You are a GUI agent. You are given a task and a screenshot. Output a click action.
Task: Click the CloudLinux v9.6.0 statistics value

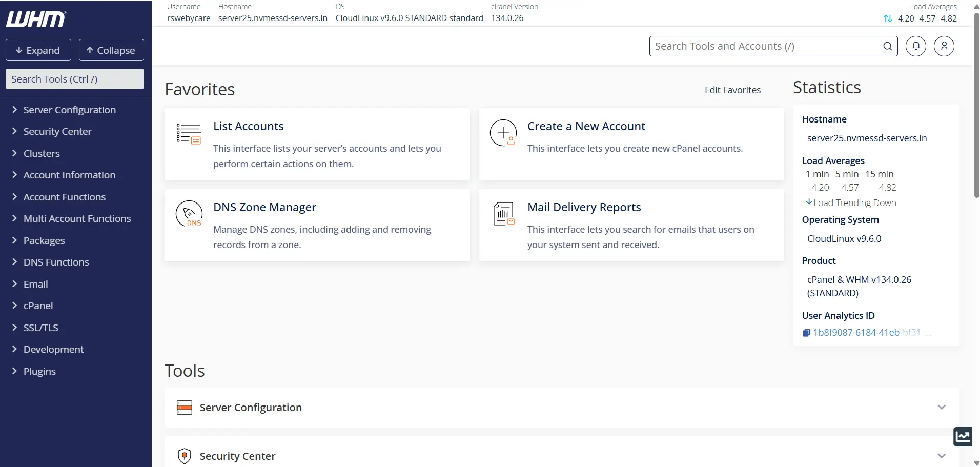pyautogui.click(x=844, y=239)
